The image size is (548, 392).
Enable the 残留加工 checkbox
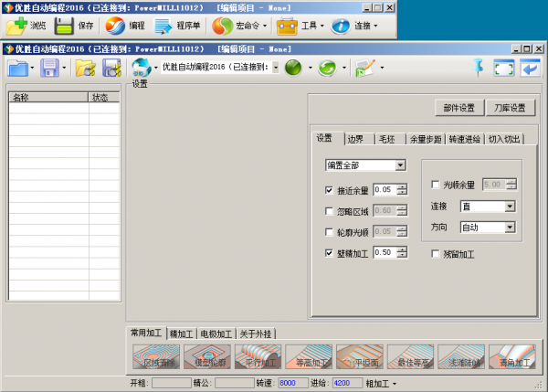436,253
